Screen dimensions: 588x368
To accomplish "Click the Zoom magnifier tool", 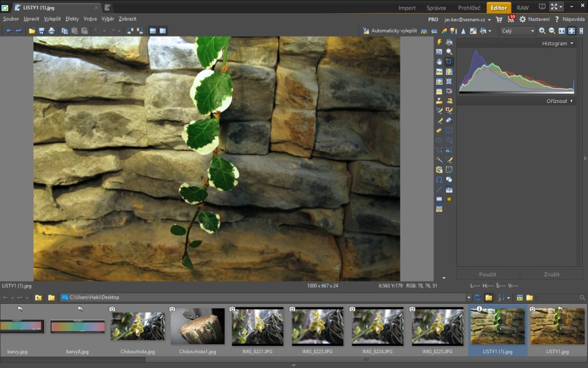I will 449,52.
